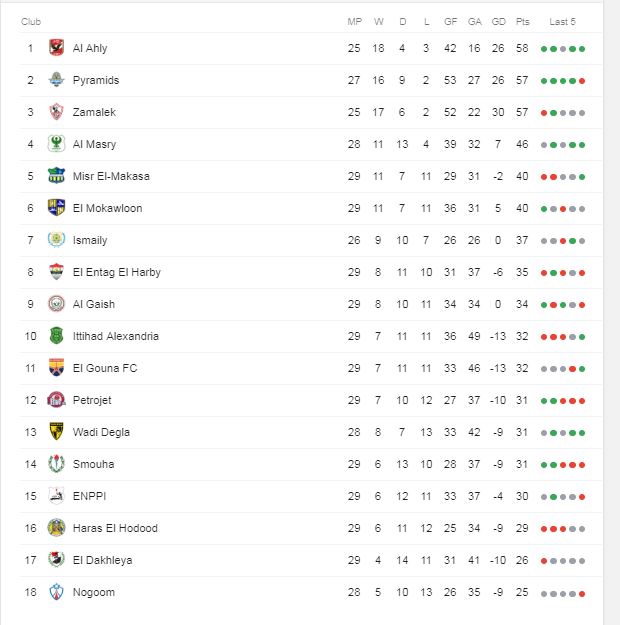Click Nogoom's last five form indicators
Viewport: 620px width, 625px height.
(x=563, y=592)
